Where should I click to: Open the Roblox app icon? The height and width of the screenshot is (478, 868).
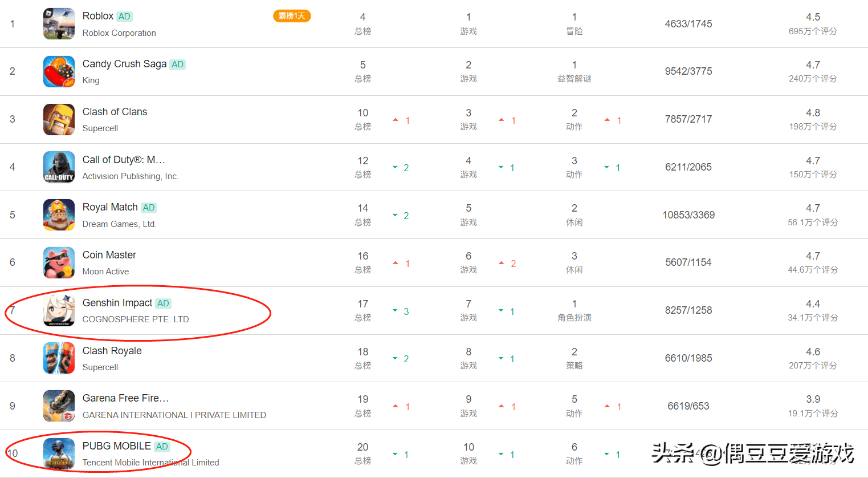(x=59, y=24)
